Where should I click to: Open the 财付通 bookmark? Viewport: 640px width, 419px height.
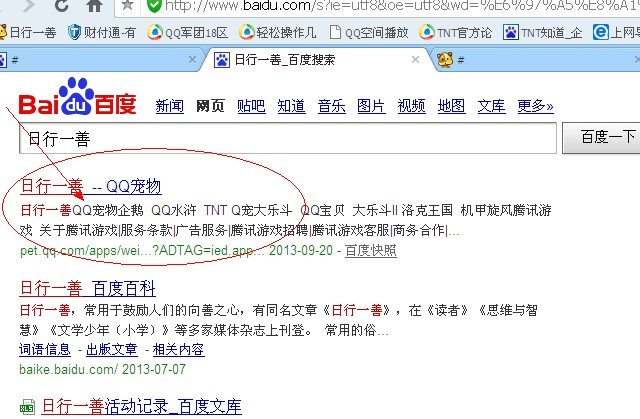tap(101, 32)
